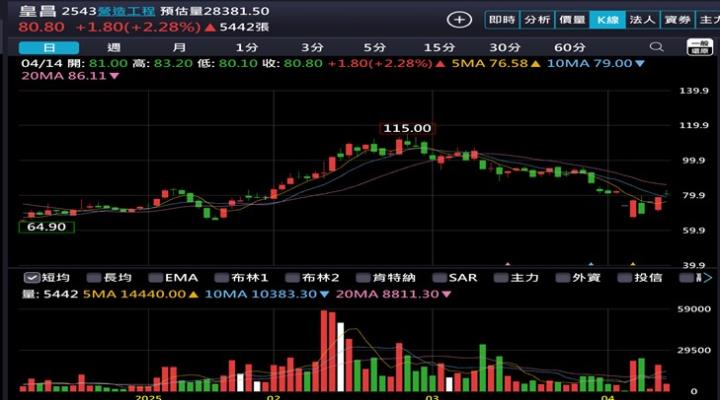This screenshot has width=720, height=400.
Task: Switch to the 資券 tab
Action: click(x=677, y=19)
